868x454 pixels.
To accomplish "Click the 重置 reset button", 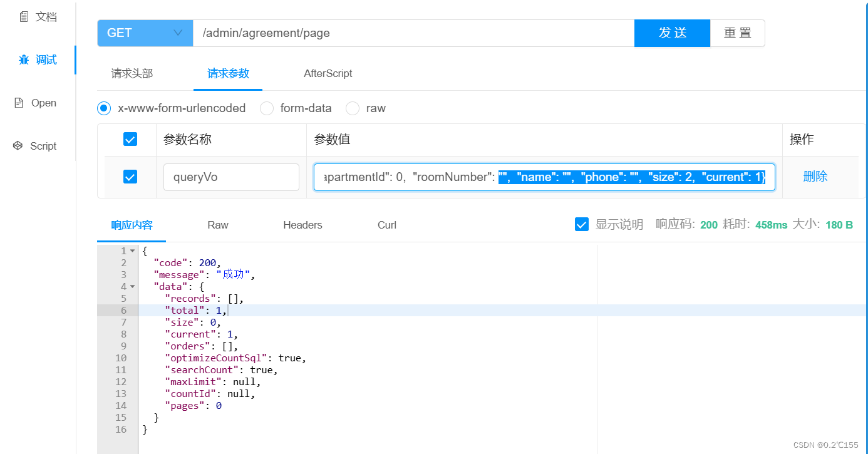I will click(x=738, y=33).
